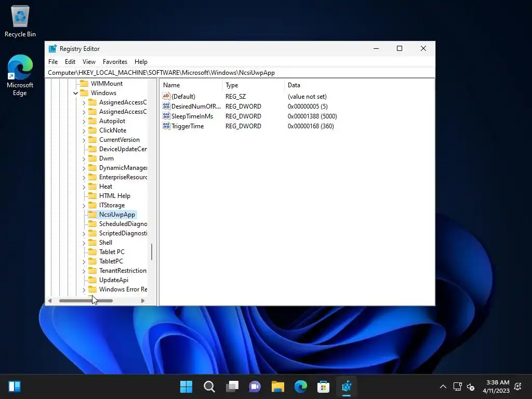Click the registry path address bar

tap(240, 73)
